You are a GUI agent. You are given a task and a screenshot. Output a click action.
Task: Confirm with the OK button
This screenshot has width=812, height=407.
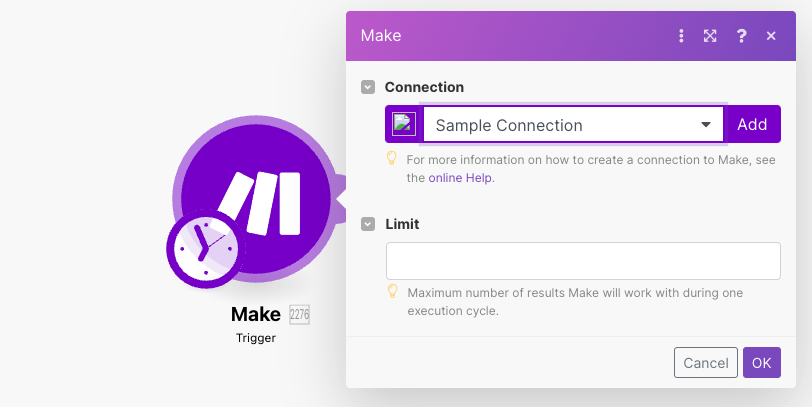pyautogui.click(x=761, y=362)
